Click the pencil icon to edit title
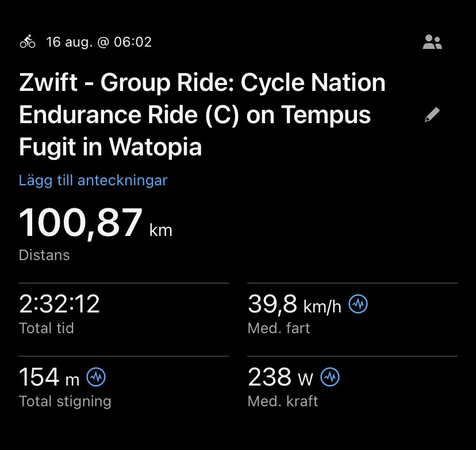Viewport: 476px width, 450px height. point(432,115)
